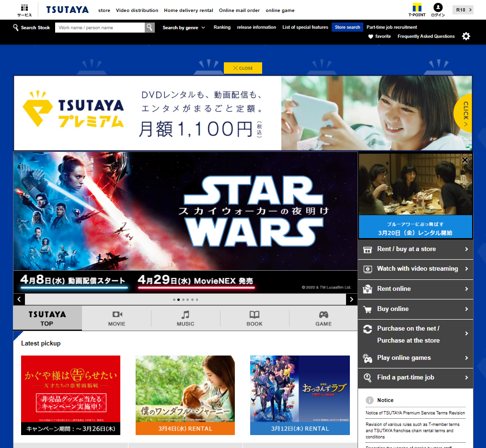The width and height of the screenshot is (486, 448).
Task: Open T-POINT icon link
Action: 417,10
